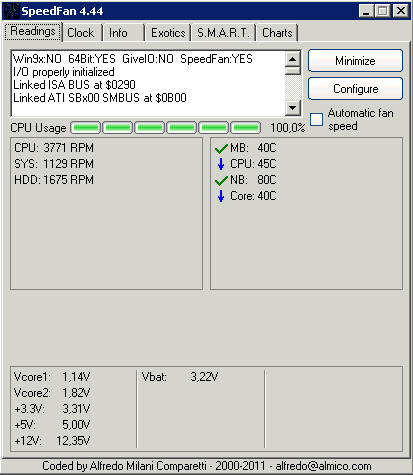
Task: Click the log scrollbar up arrow
Action: pyautogui.click(x=293, y=59)
